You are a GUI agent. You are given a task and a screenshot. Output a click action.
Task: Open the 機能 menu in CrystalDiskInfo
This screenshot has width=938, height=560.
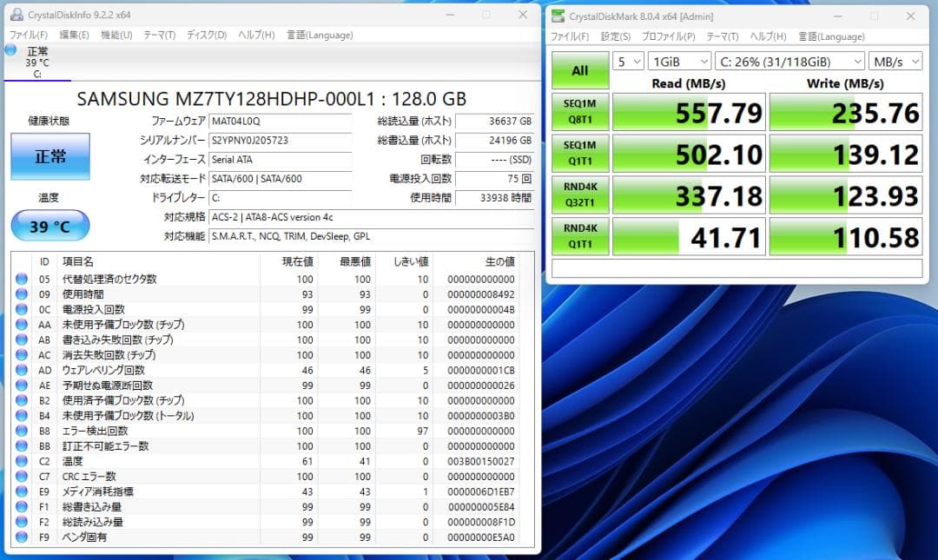116,35
